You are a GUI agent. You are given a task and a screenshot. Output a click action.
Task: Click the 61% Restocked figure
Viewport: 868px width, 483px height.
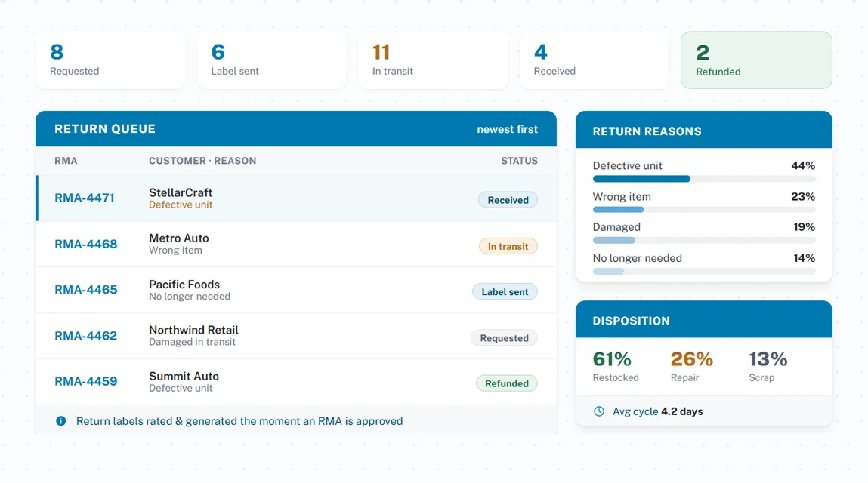[x=612, y=360]
